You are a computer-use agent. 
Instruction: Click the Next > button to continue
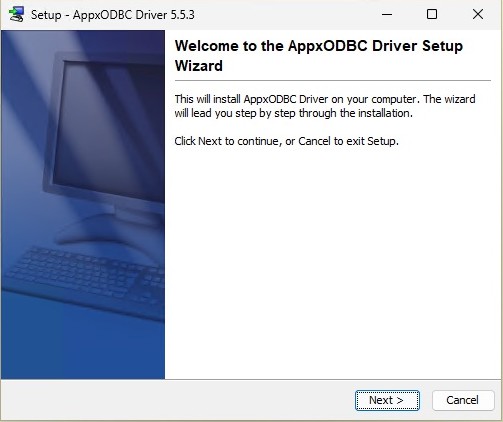coord(387,400)
